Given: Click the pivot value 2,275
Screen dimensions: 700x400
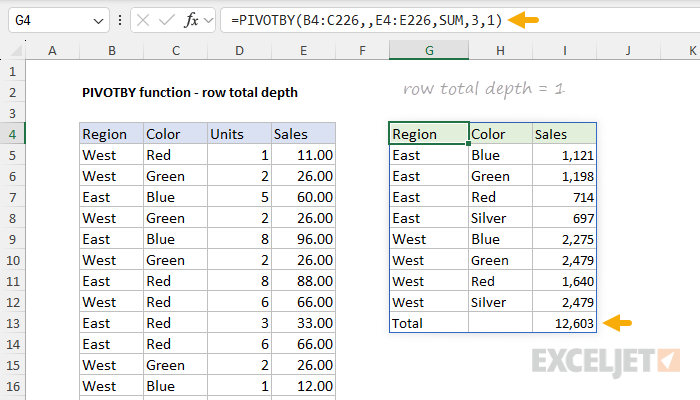Looking at the screenshot, I should click(564, 239).
